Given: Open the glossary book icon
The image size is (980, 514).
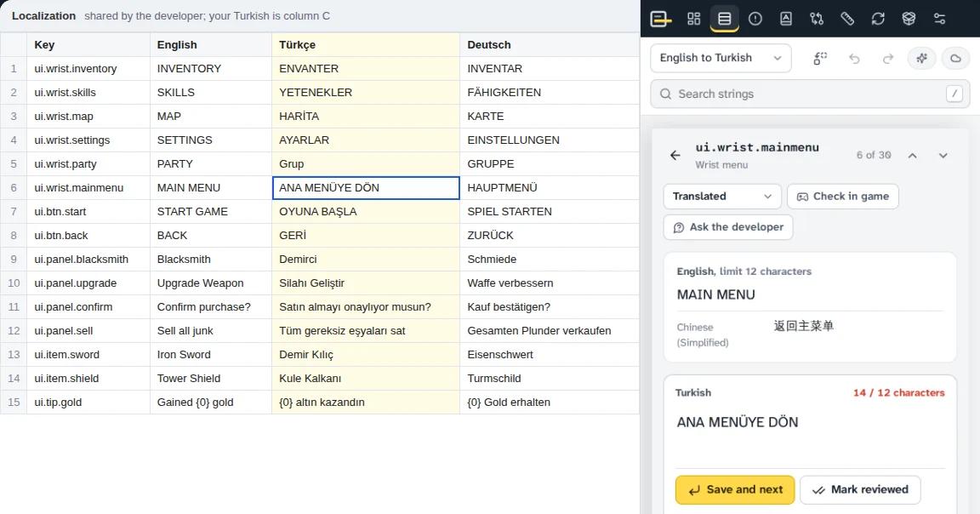Looking at the screenshot, I should pyautogui.click(x=786, y=19).
